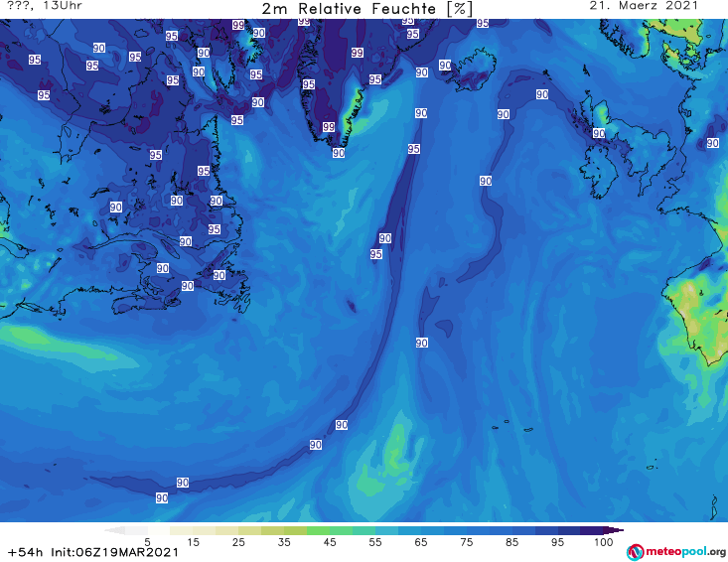Click the '90' contour label at the map's right edge
The image size is (728, 562).
coord(713,143)
